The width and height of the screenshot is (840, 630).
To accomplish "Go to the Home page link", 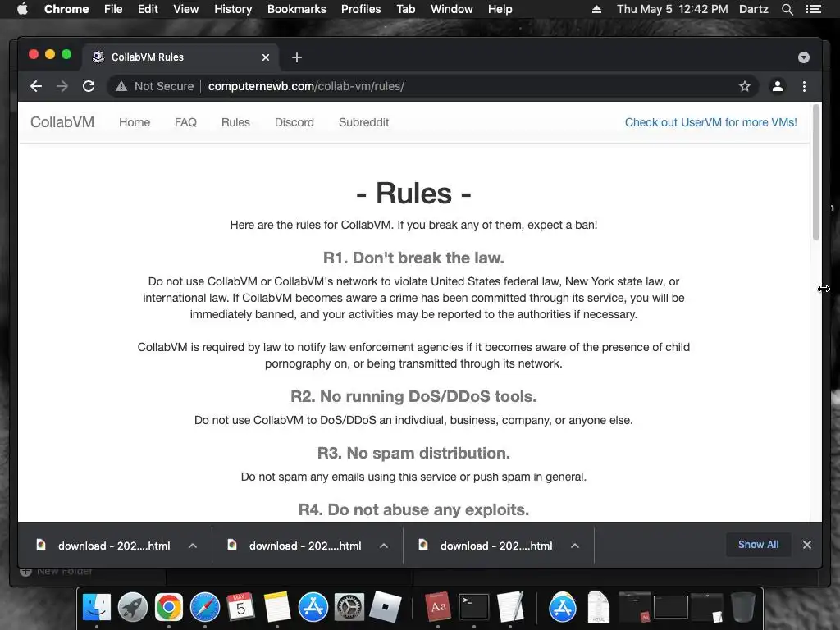I will pyautogui.click(x=135, y=122).
